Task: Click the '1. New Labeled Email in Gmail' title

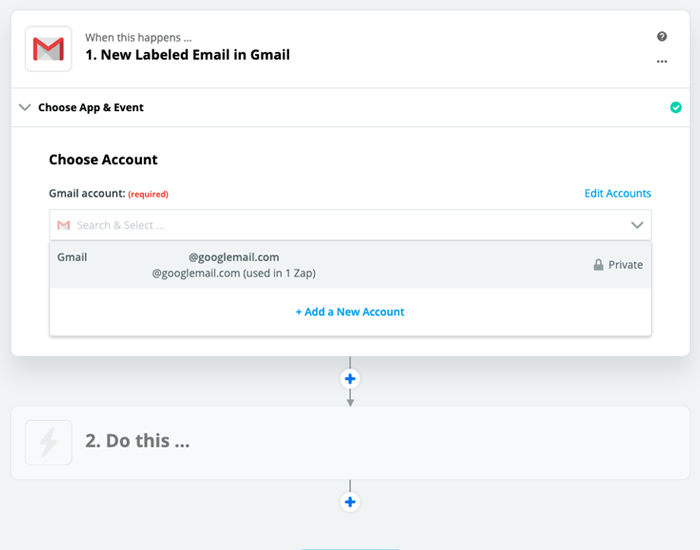Action: (188, 55)
